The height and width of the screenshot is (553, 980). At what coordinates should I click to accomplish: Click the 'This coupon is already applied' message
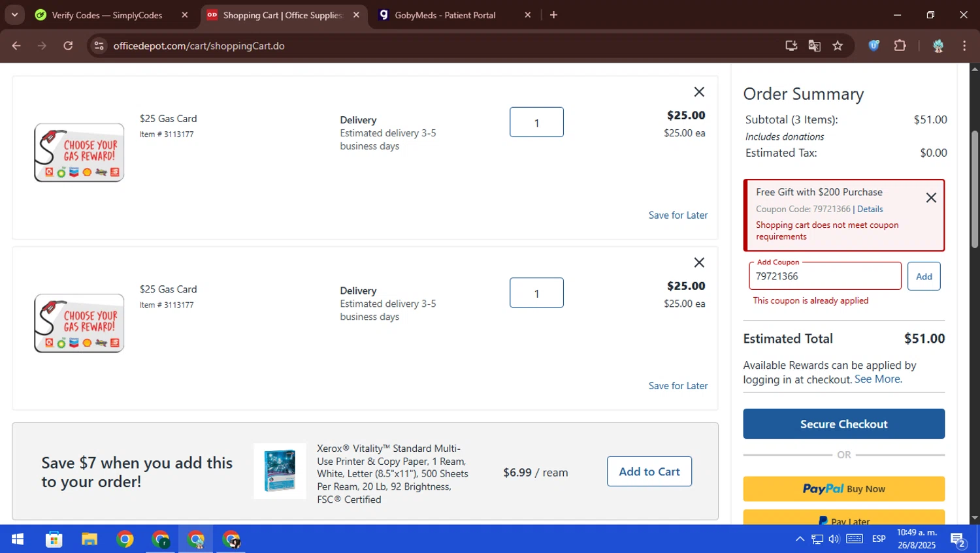click(811, 301)
